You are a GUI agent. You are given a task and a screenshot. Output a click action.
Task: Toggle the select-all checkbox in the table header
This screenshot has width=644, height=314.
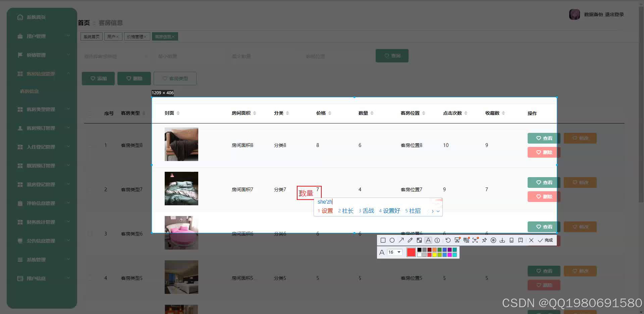click(90, 113)
